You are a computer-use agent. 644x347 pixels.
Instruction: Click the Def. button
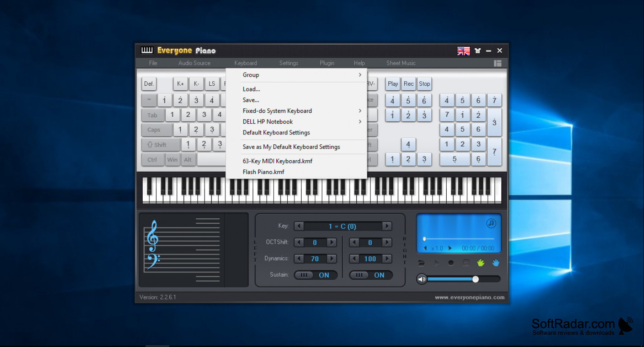point(149,84)
